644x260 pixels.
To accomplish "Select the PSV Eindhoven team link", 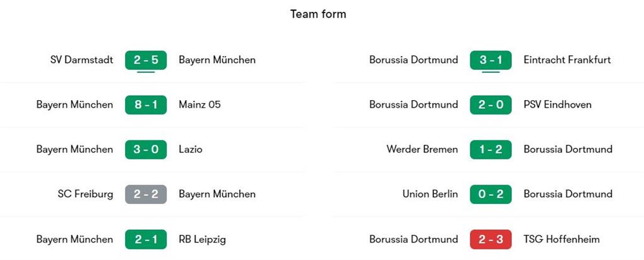I will 557,105.
